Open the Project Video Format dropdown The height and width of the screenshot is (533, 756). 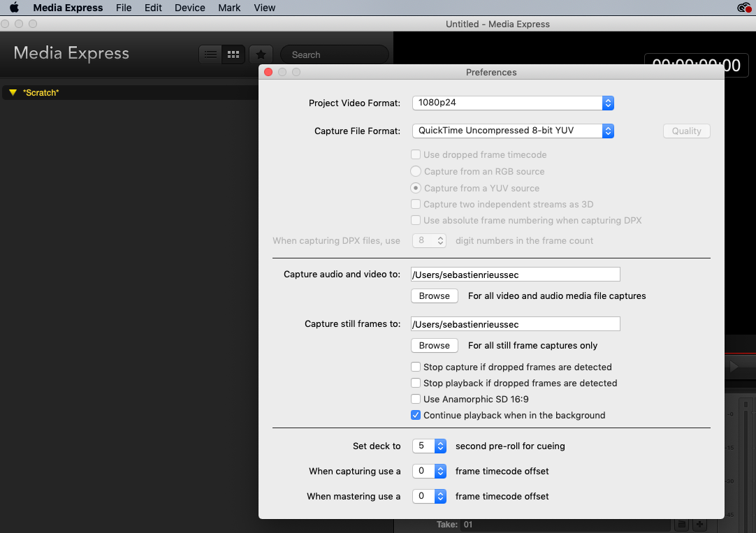513,103
